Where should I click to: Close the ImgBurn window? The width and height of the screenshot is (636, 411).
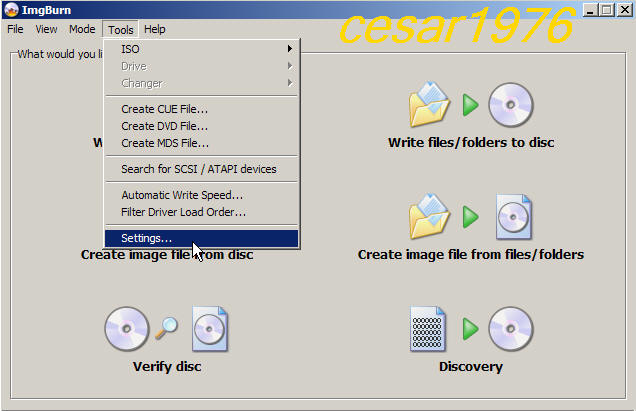(625, 10)
